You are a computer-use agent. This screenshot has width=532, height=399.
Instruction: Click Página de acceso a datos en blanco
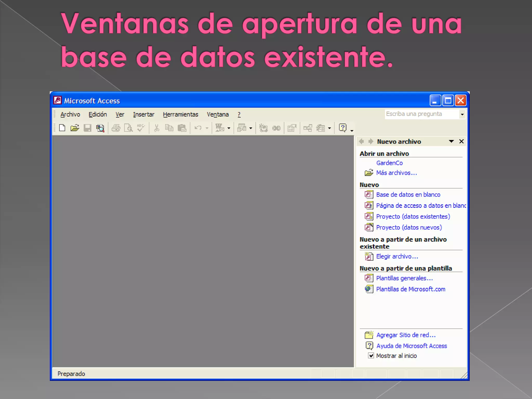click(421, 205)
